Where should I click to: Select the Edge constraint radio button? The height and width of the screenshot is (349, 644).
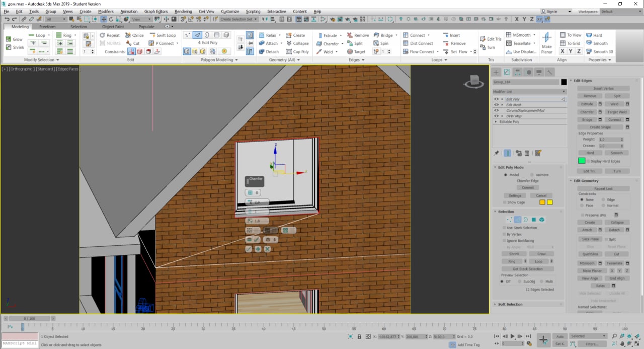pyautogui.click(x=602, y=199)
